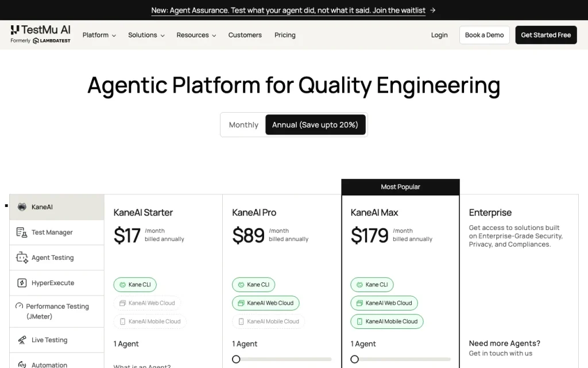Switch billing to Monthly

click(x=243, y=125)
